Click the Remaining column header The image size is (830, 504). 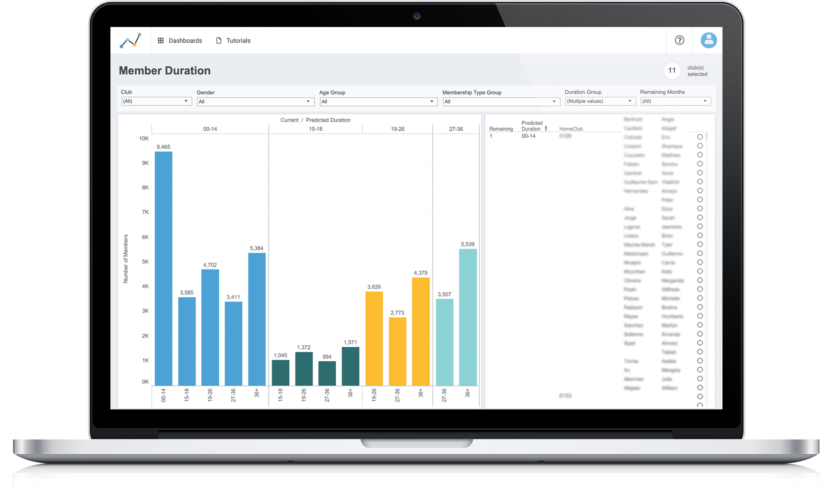501,129
